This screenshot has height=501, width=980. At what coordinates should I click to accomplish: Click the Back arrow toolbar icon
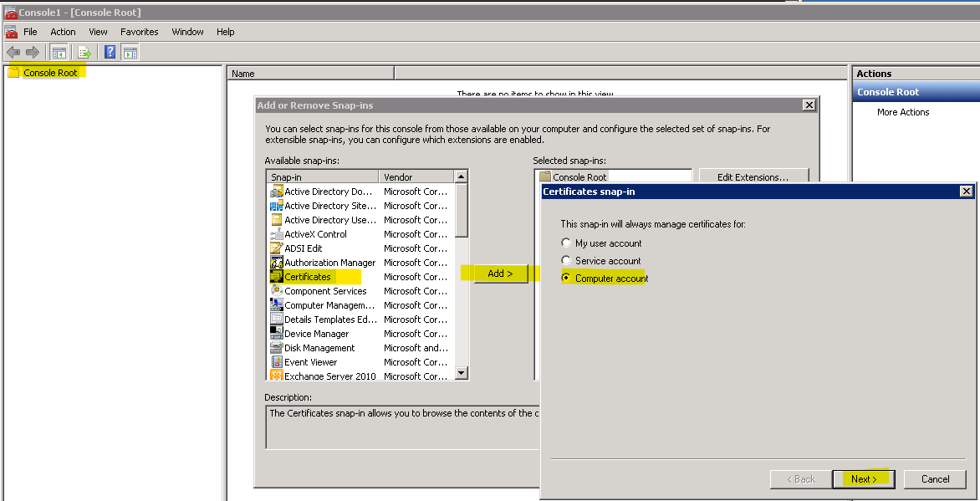click(x=13, y=53)
